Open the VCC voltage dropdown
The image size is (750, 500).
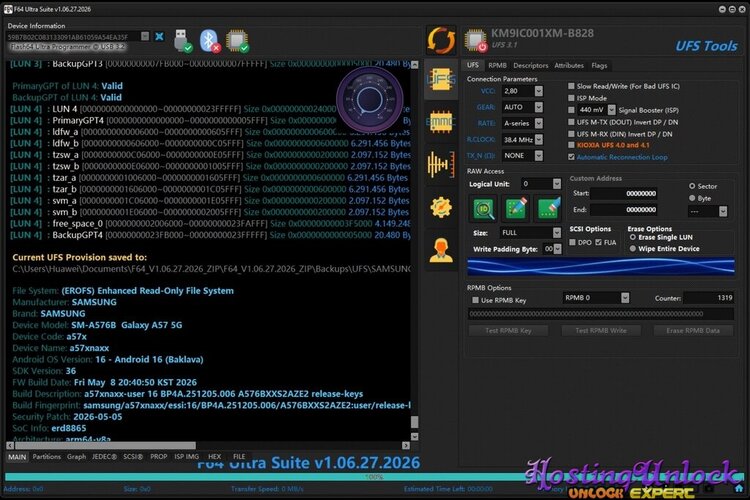coord(539,91)
